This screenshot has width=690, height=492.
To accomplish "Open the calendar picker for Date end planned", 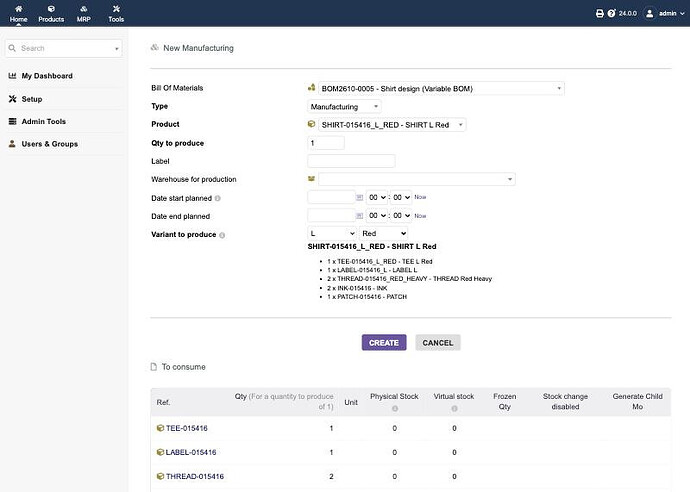I will (360, 216).
